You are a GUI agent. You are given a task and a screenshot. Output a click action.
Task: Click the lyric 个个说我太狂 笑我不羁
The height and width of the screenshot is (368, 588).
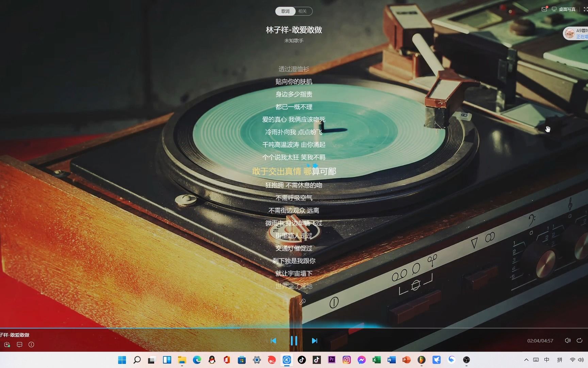294,157
